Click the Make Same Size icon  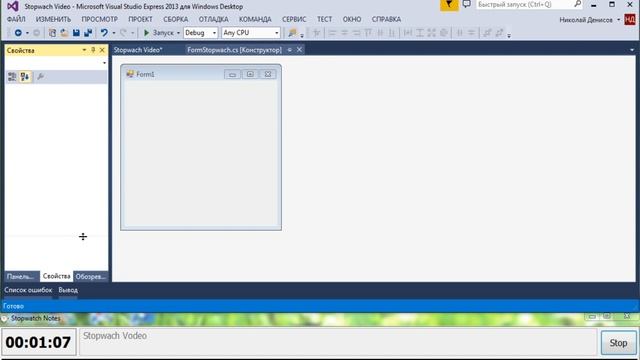(x=431, y=33)
